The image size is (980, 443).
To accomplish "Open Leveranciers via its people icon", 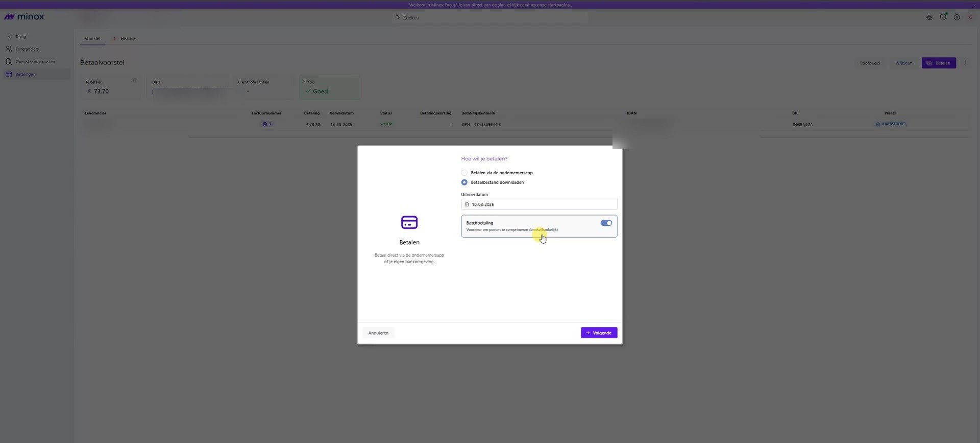I will pyautogui.click(x=9, y=49).
